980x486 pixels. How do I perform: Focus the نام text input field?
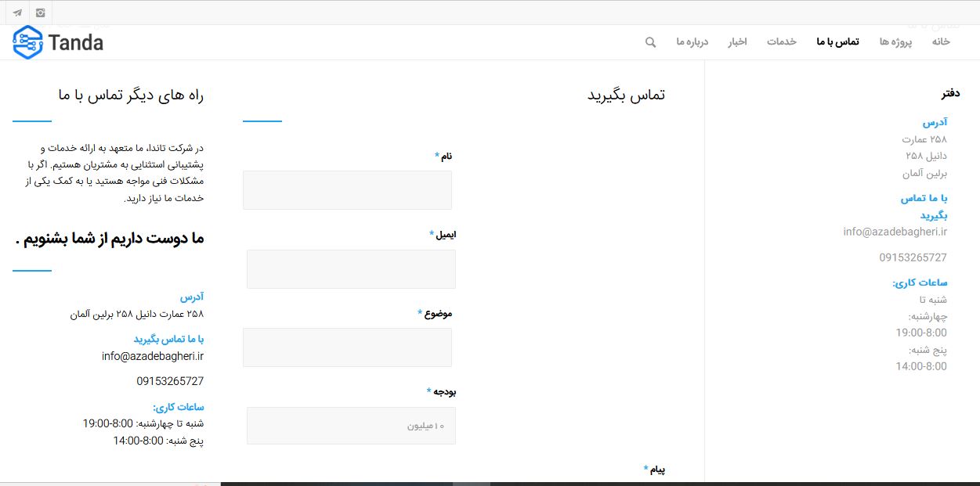point(347,190)
